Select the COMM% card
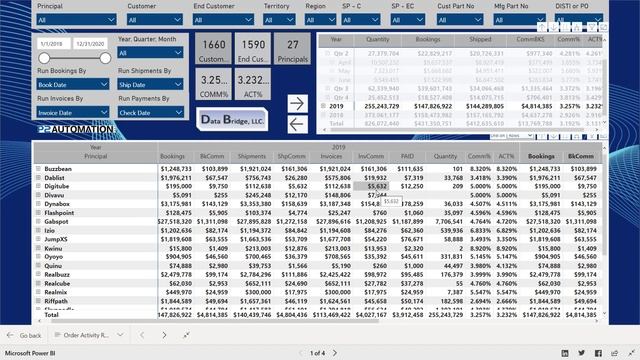 213,84
